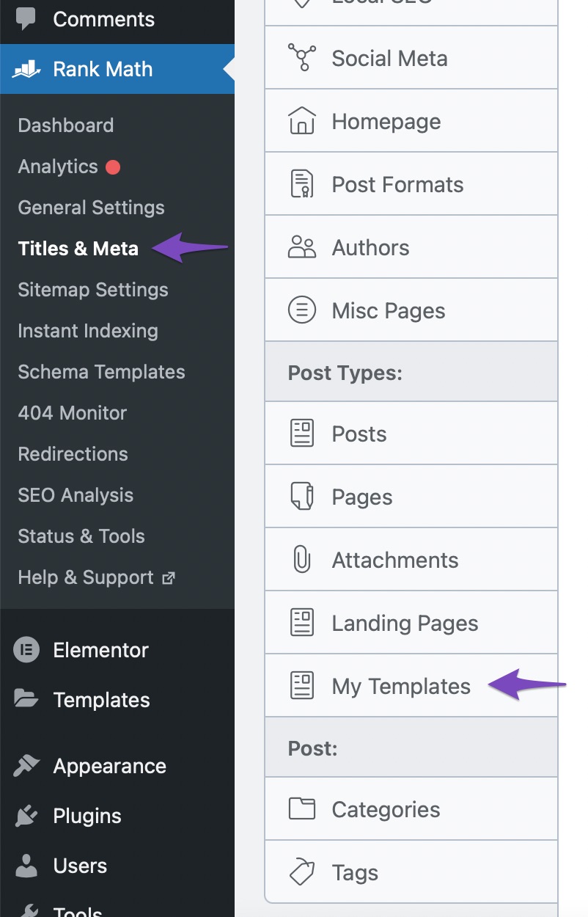This screenshot has width=588, height=917.
Task: Click the Attachments paperclip icon
Action: pos(301,560)
